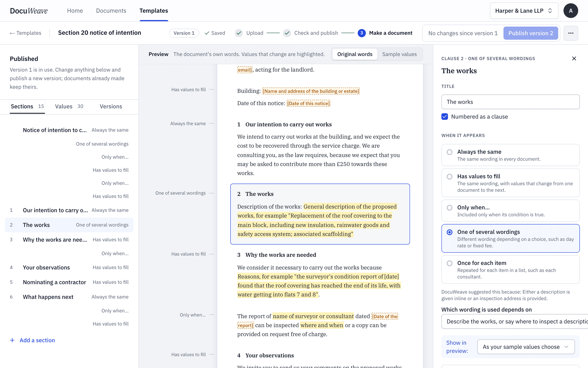Click the plus icon beside Add a section

tap(12, 340)
